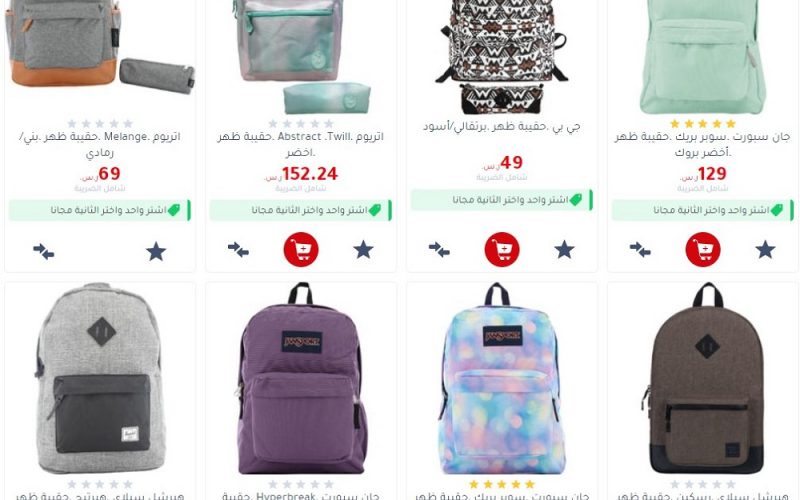Image resolution: width=800 pixels, height=500 pixels.
Task: Add the Abstract Twill green backpack to cart
Action: click(301, 249)
